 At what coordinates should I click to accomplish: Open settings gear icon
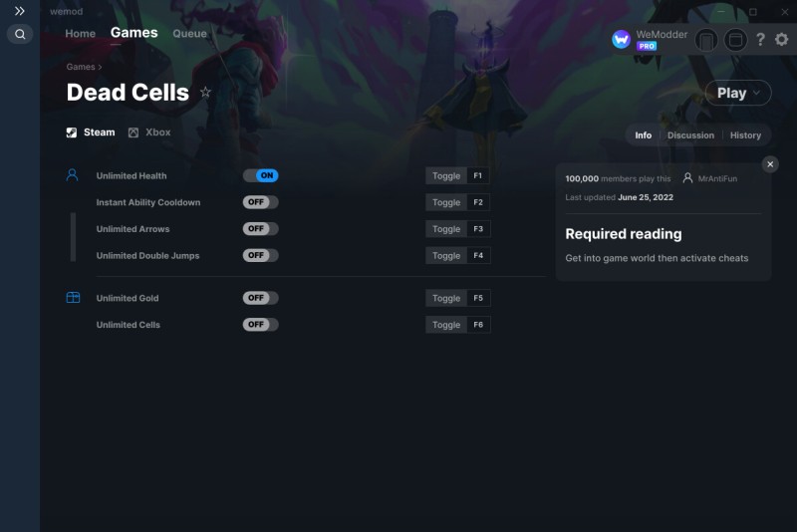point(782,39)
